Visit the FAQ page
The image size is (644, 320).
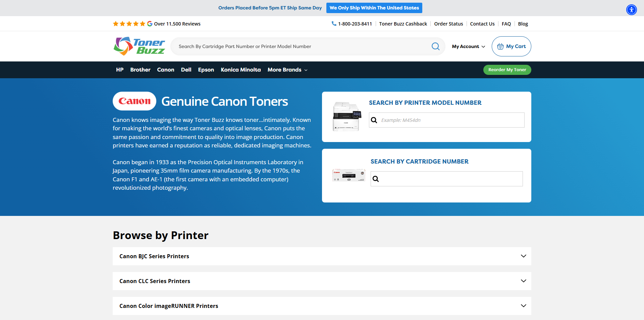pyautogui.click(x=506, y=24)
